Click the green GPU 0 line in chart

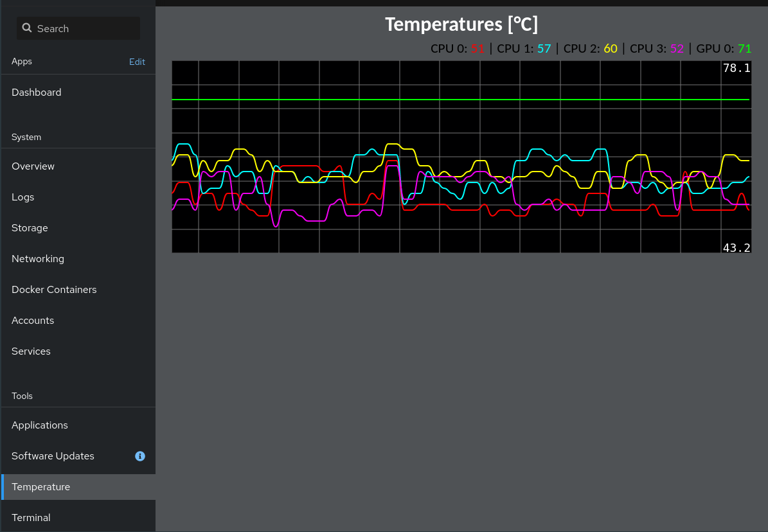(x=460, y=100)
